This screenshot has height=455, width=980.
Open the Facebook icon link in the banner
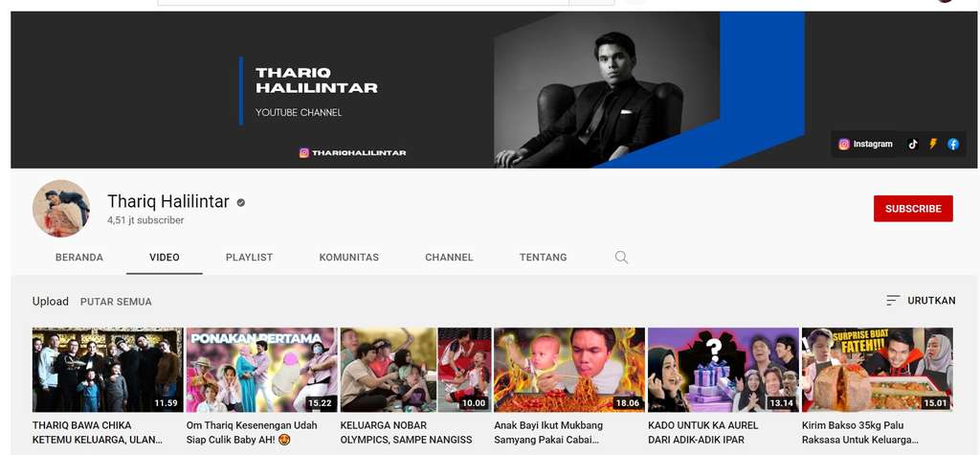tap(953, 144)
